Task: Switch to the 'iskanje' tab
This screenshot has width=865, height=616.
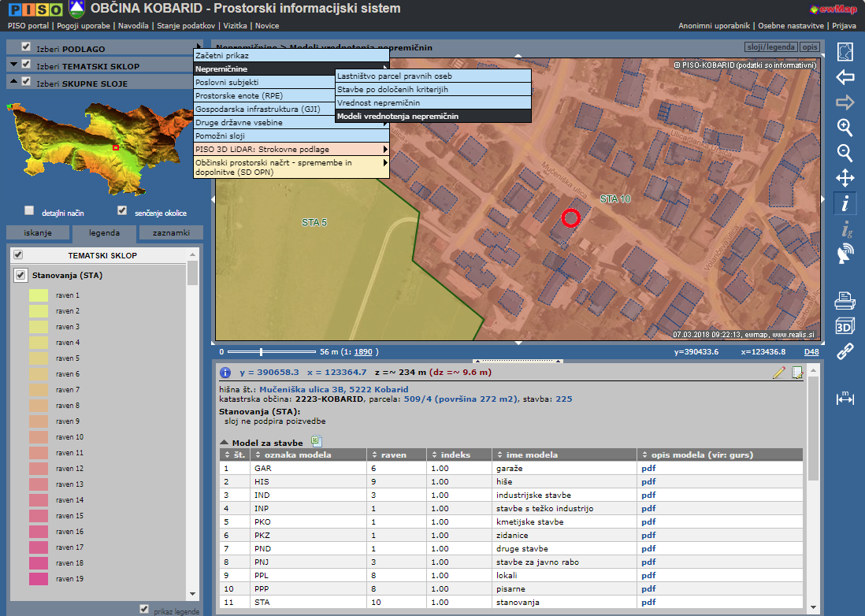Action: click(x=38, y=233)
